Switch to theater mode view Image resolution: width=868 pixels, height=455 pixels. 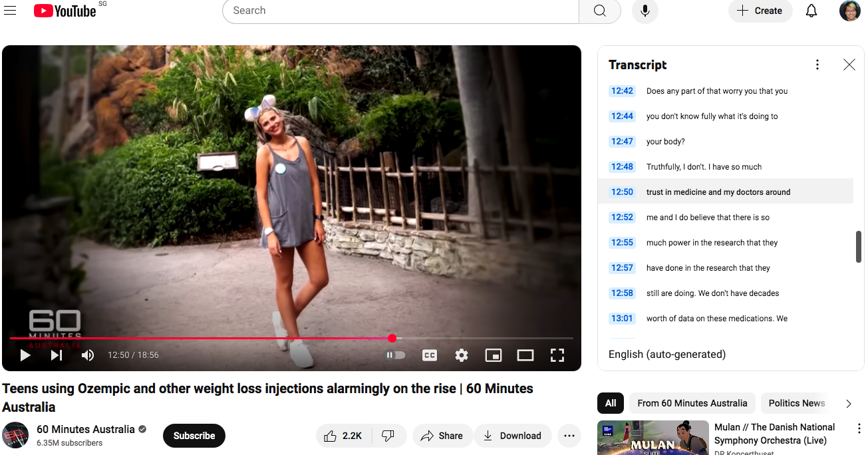click(525, 355)
